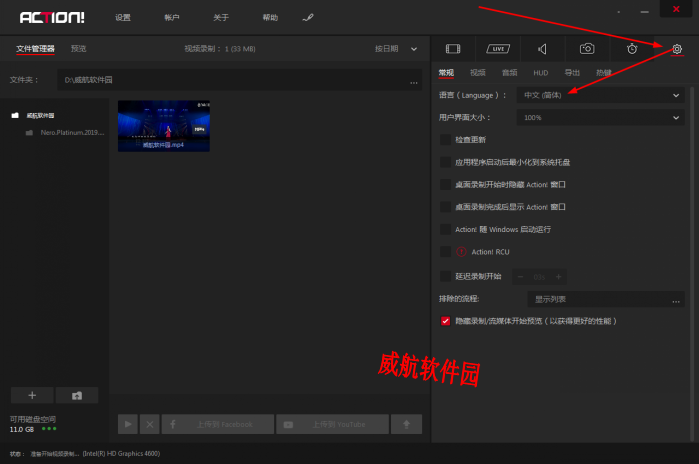699x464 pixels.
Task: Click the plus icon to add folder
Action: (x=32, y=395)
